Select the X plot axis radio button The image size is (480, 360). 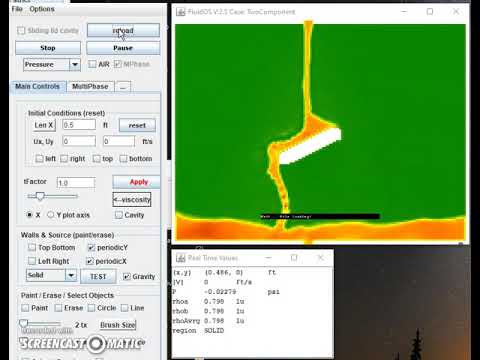[30, 215]
